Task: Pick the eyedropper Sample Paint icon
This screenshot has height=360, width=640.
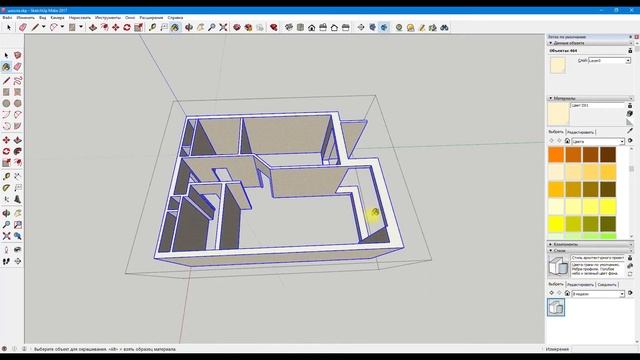Action: point(630,131)
